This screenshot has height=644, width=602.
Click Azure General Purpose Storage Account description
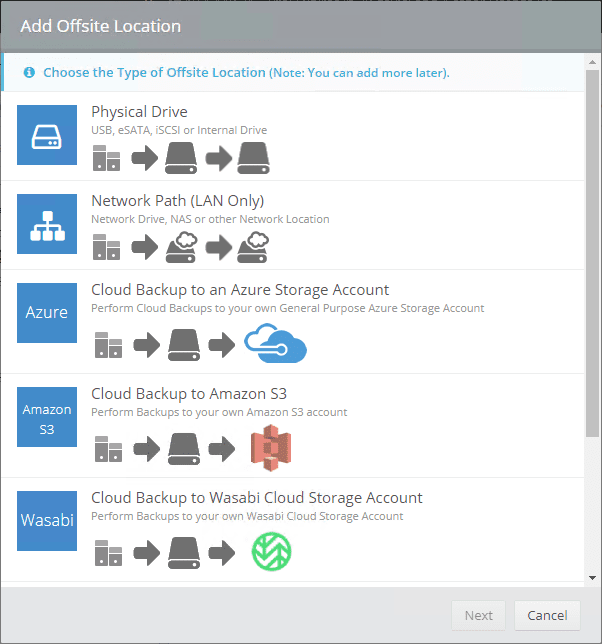point(287,308)
